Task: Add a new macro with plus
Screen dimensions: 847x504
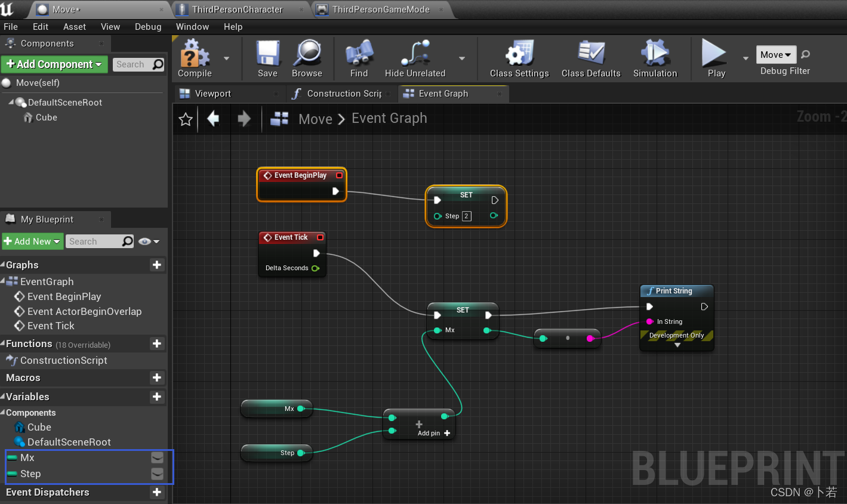Action: 157,378
